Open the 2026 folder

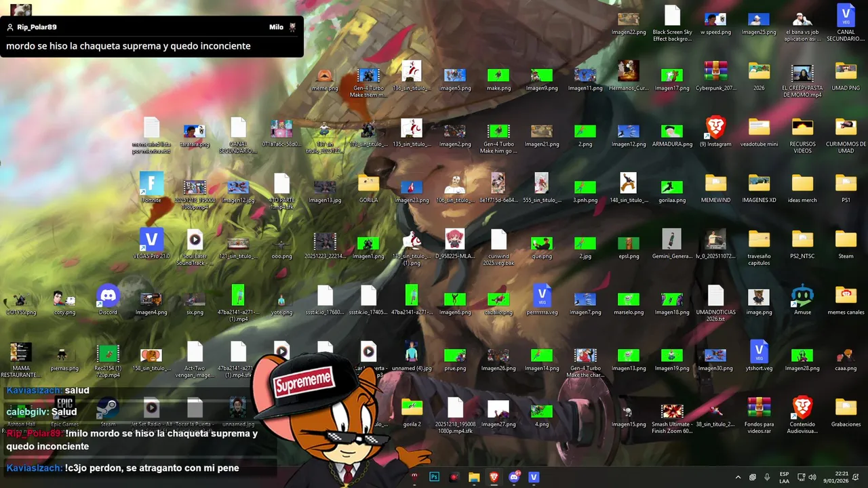coord(759,75)
